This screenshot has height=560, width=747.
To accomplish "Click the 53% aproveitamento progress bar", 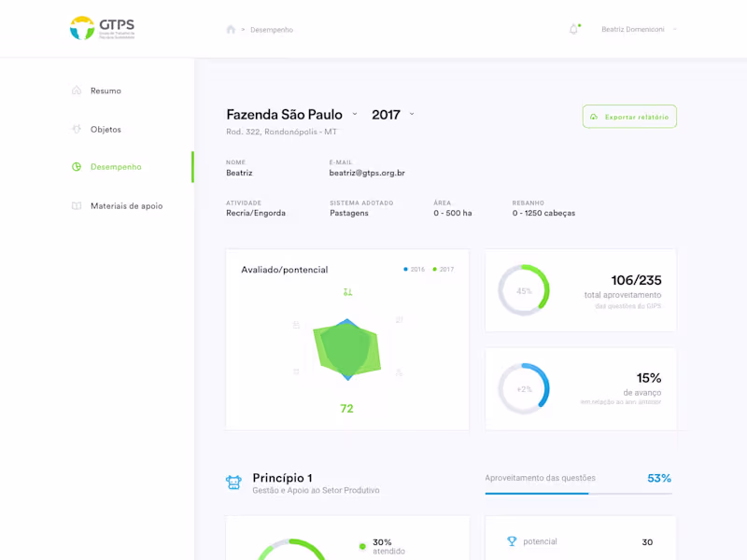I will click(579, 492).
